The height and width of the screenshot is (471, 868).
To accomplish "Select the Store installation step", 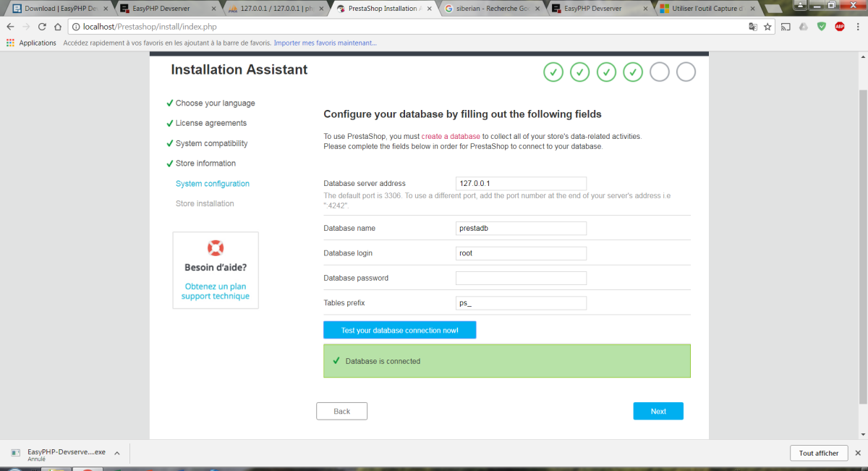I will [205, 204].
